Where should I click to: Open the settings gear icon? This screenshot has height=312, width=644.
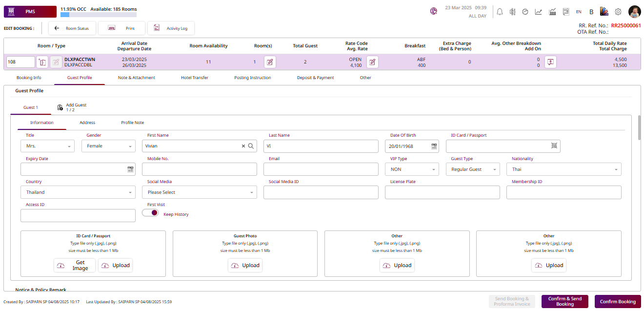(618, 12)
